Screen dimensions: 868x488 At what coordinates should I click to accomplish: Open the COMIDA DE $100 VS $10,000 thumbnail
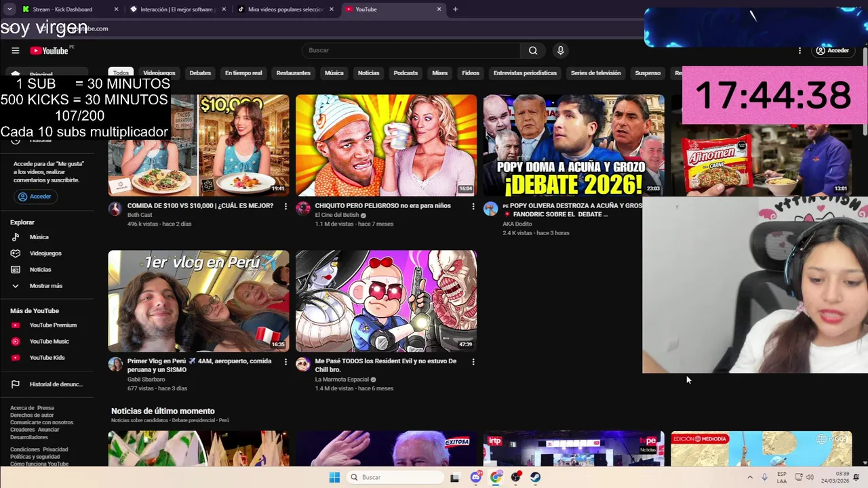click(x=198, y=145)
